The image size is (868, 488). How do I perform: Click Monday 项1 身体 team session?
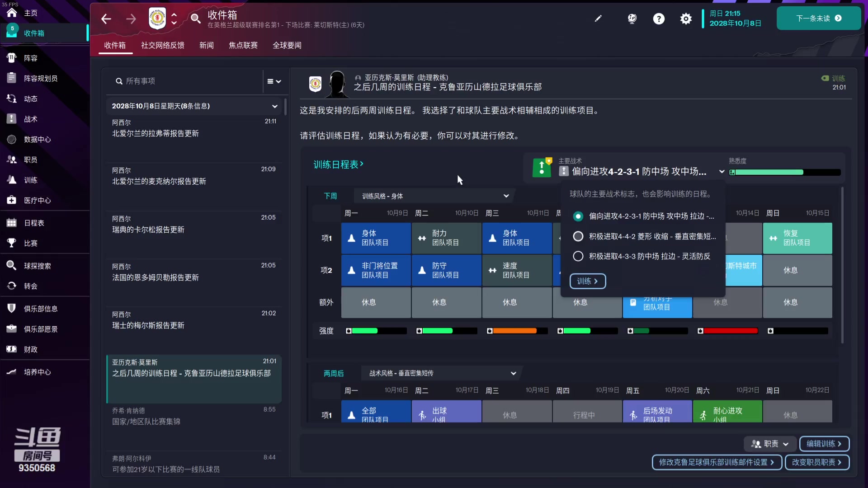376,238
